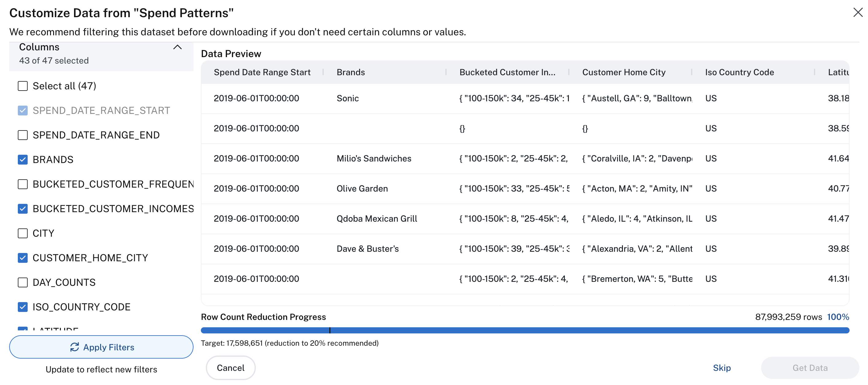The image size is (868, 385).
Task: Check the Select all (47) checkbox
Action: 23,86
